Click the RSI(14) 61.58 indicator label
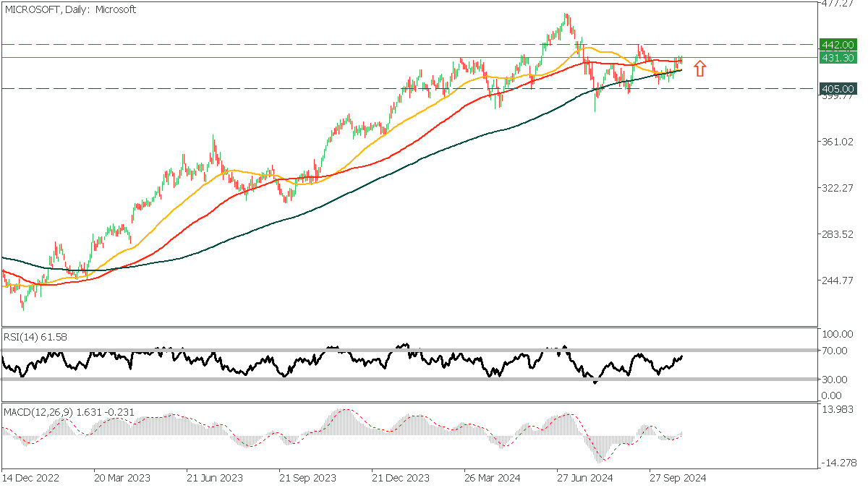Viewport: 868px width, 488px height. click(x=36, y=338)
